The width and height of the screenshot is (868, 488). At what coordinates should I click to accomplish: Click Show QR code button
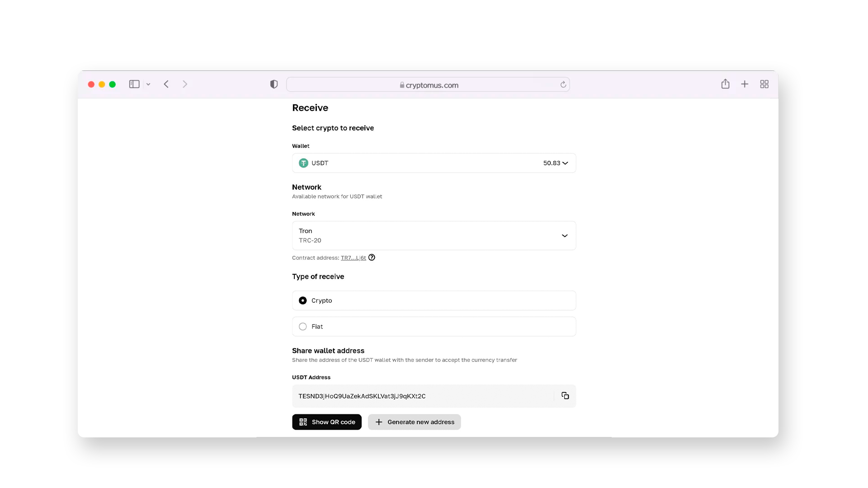pos(327,422)
